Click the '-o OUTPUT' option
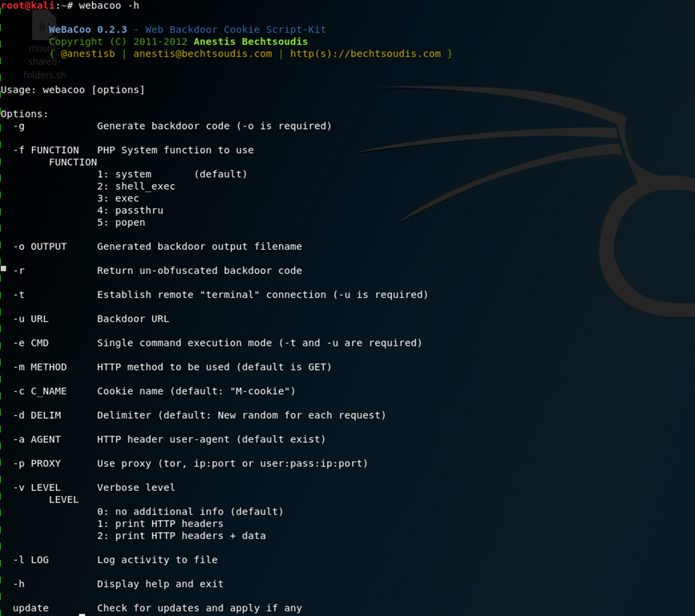The image size is (695, 616). [x=40, y=247]
